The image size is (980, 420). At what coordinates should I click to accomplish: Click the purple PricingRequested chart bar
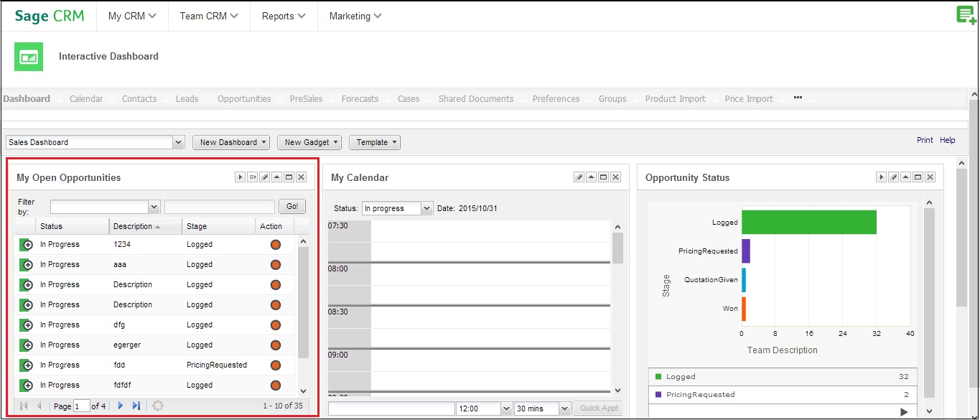click(x=746, y=251)
